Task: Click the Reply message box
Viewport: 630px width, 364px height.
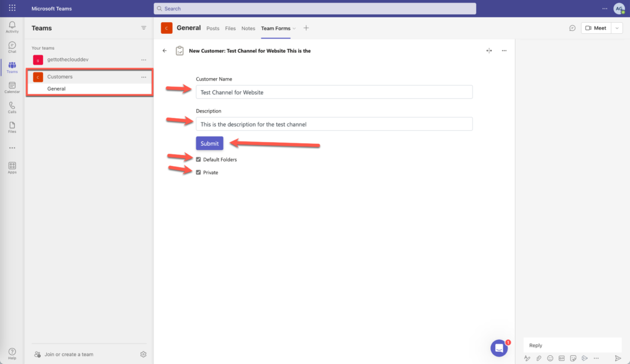Action: point(573,345)
